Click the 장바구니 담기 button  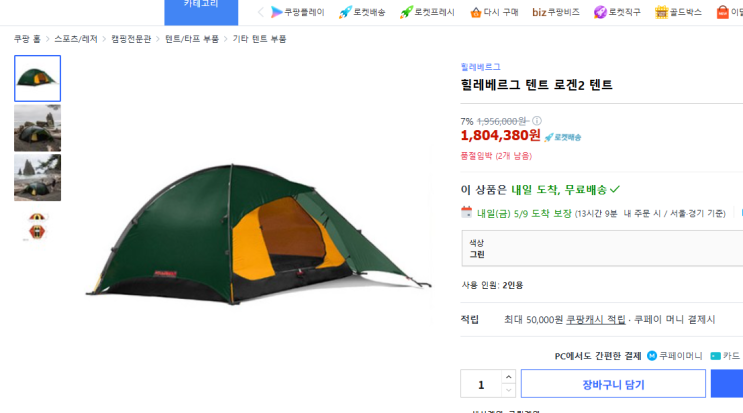613,384
